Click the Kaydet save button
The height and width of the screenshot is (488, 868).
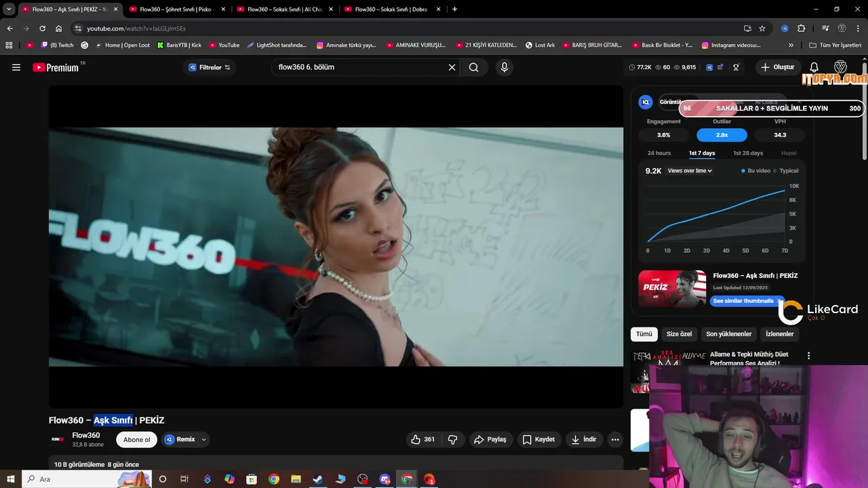coord(538,439)
